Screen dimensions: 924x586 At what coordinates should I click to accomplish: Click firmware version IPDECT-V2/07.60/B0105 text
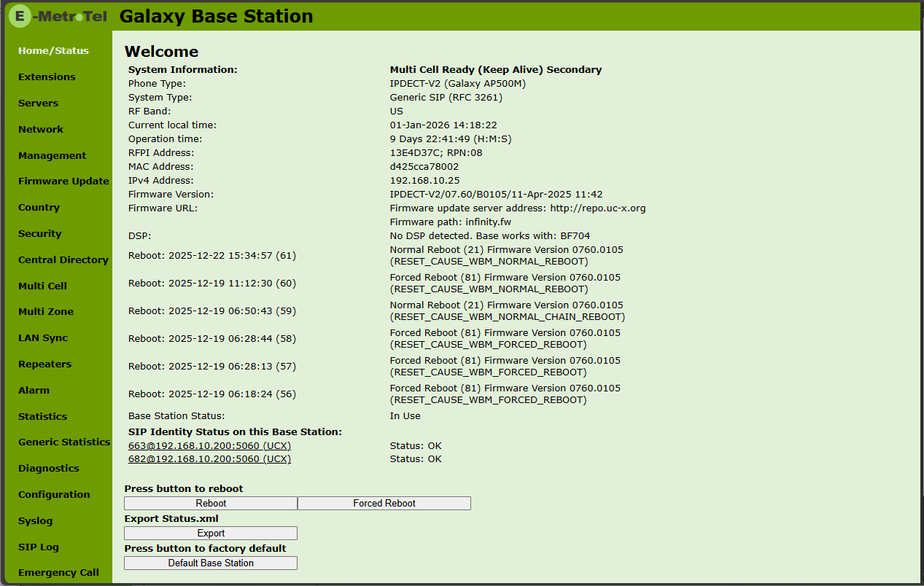pos(497,195)
